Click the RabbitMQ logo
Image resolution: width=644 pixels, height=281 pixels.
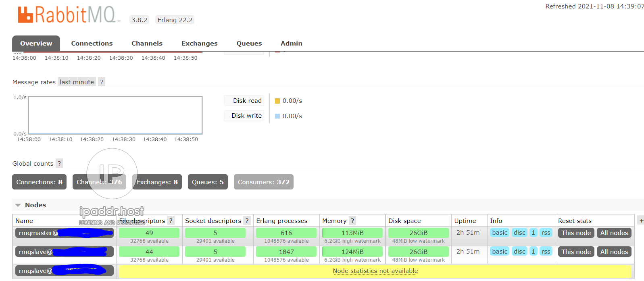click(x=67, y=15)
